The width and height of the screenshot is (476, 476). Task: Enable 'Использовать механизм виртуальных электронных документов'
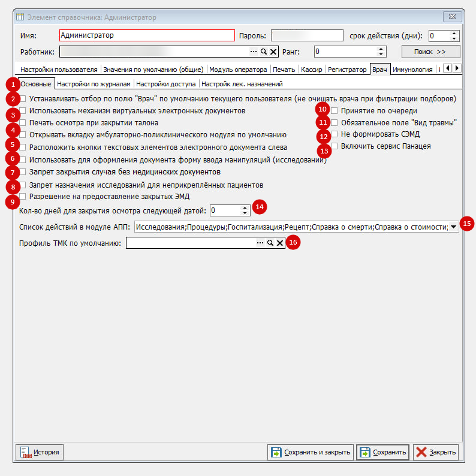pos(23,110)
